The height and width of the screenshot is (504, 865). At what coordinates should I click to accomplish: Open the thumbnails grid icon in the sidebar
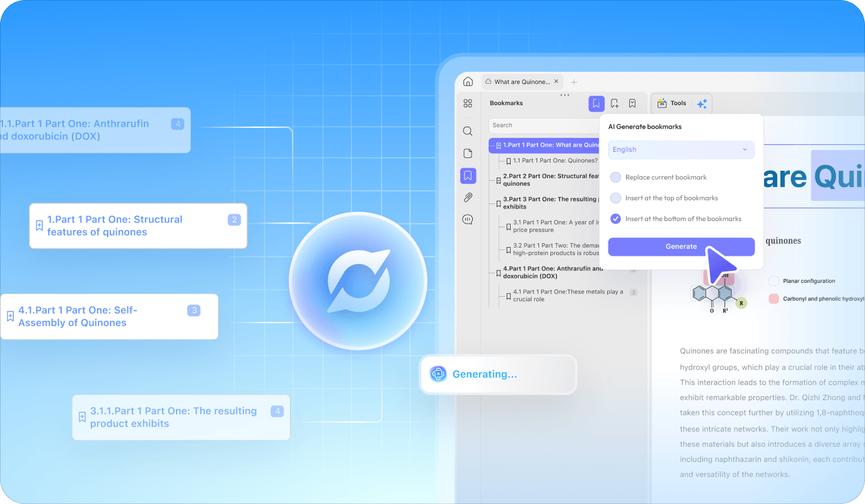click(x=468, y=103)
